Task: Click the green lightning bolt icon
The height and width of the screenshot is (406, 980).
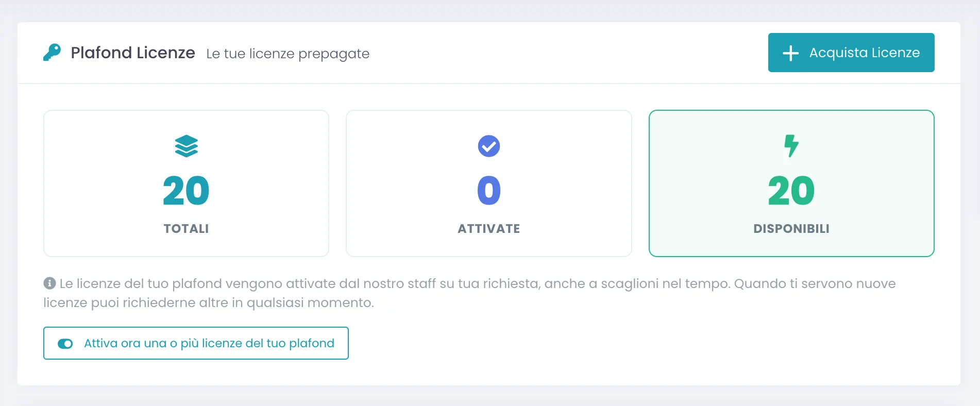Action: coord(791,146)
